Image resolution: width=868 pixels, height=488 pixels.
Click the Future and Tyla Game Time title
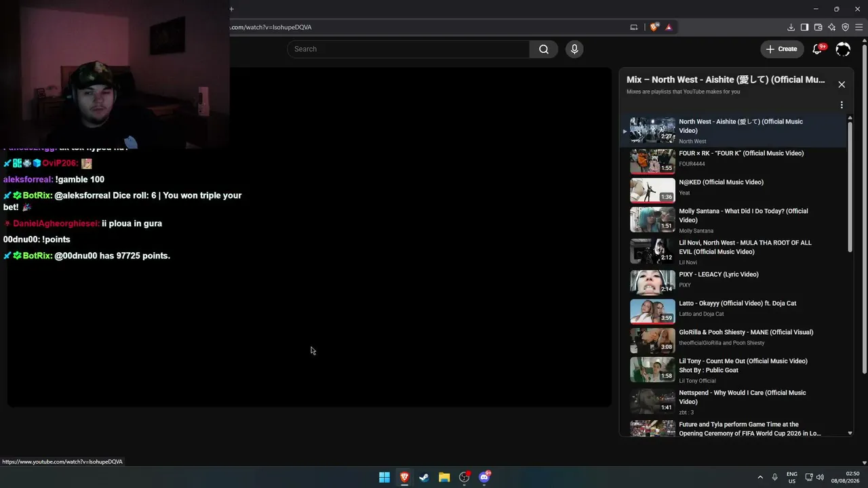(750, 429)
